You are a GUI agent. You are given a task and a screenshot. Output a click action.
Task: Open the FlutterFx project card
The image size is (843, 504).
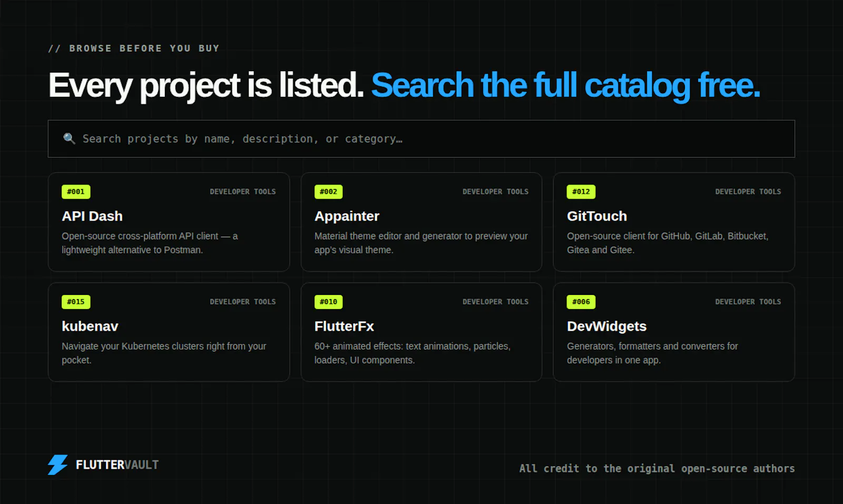click(421, 332)
